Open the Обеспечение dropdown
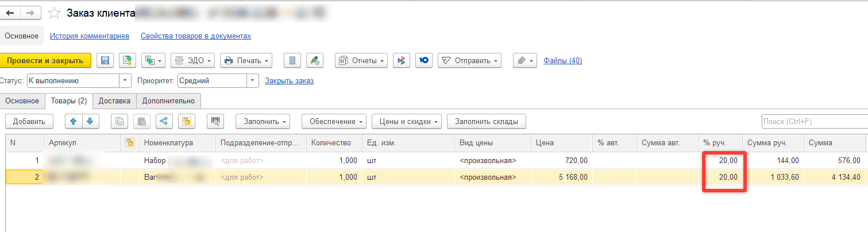868x232 pixels. [x=334, y=121]
